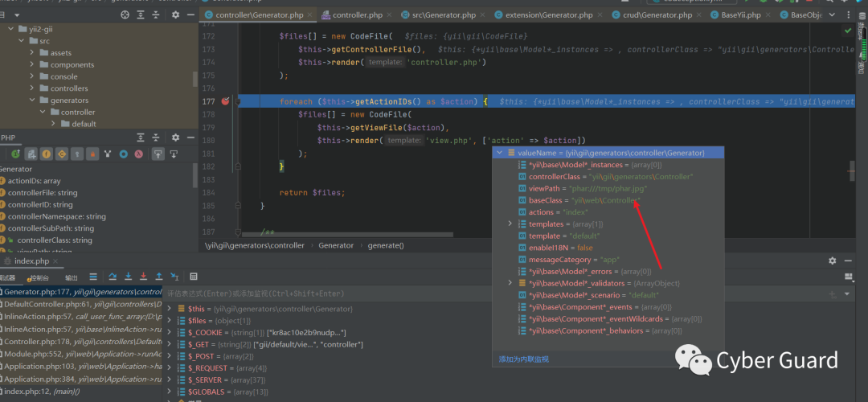Hide the Project panel with minus icon
Screen dimensions: 868x402
(x=190, y=15)
